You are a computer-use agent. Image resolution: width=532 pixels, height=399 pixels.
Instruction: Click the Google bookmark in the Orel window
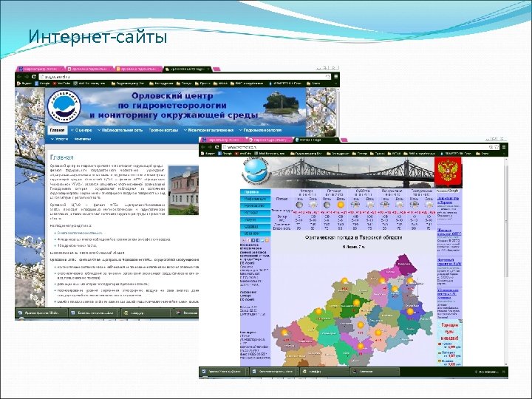point(42,83)
